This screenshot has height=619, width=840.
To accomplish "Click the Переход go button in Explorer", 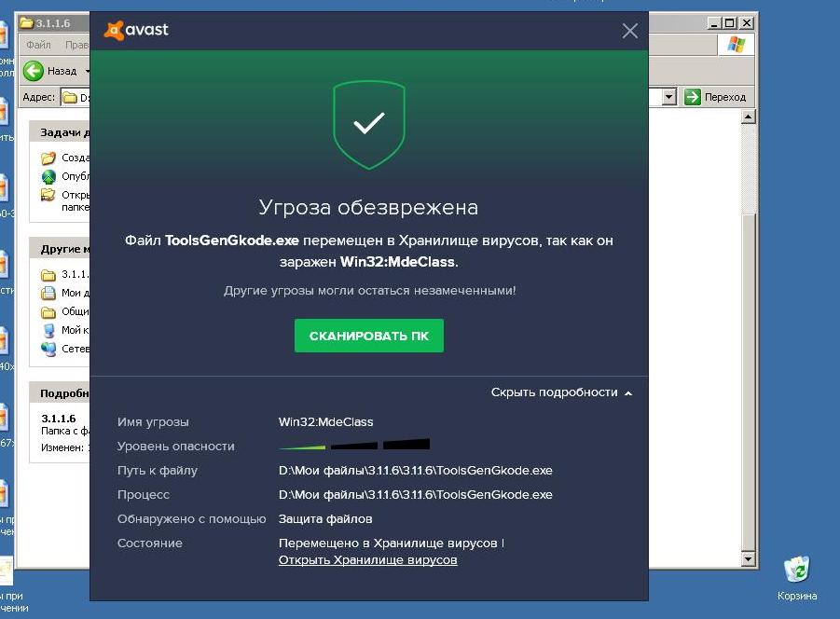I will (715, 97).
